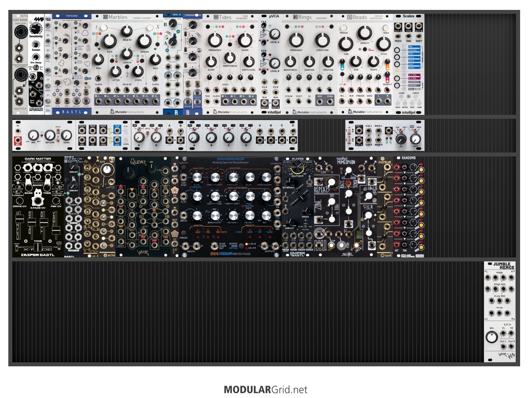Viewport: 532px width, 398px height.
Task: Click the Tides FREQUENCY knob
Action: [x=215, y=40]
